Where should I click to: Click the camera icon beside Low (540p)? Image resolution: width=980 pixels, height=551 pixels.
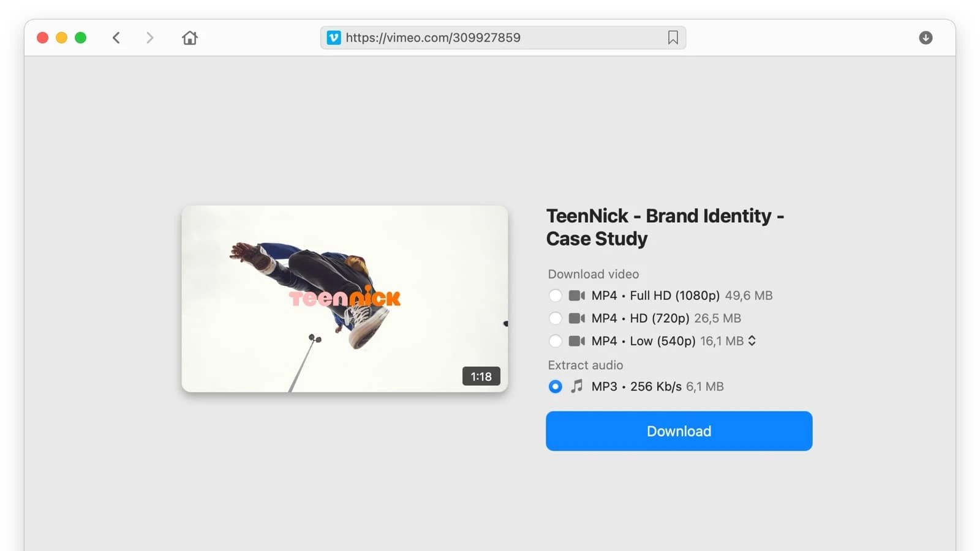(x=576, y=341)
